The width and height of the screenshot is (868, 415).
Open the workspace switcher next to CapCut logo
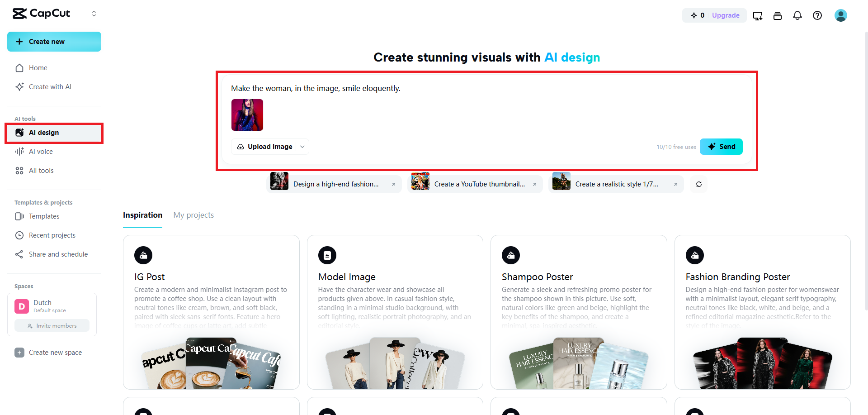pos(94,14)
